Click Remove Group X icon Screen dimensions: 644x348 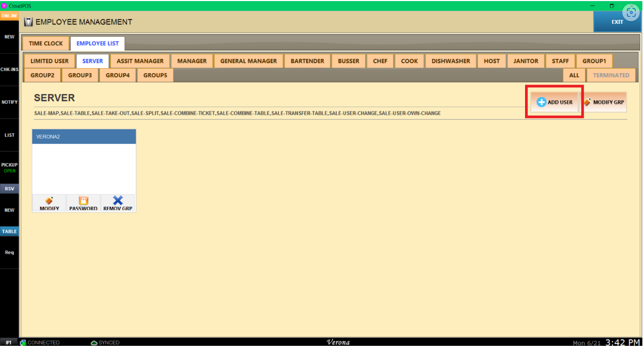[117, 200]
